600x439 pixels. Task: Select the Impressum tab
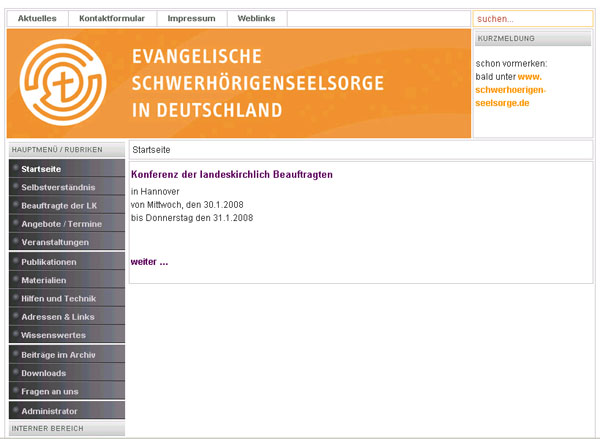click(191, 18)
